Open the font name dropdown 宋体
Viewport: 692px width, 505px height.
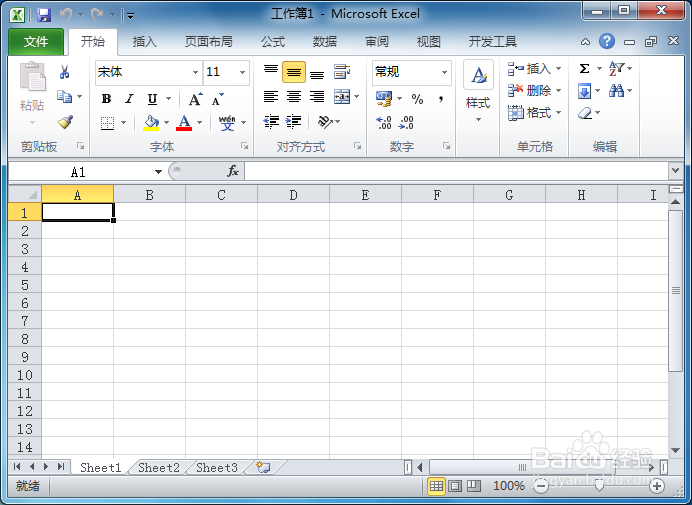pos(195,72)
